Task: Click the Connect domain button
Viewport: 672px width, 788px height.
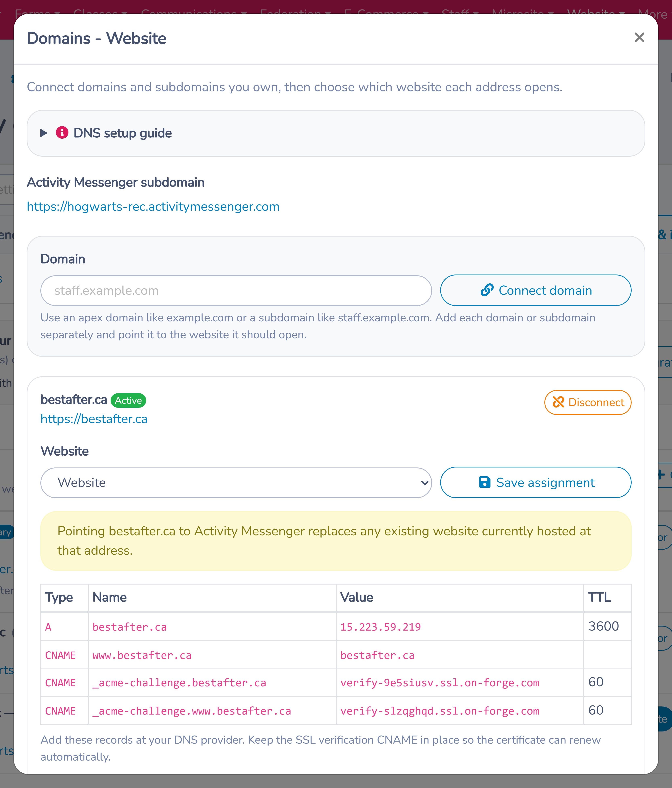Action: 535,291
